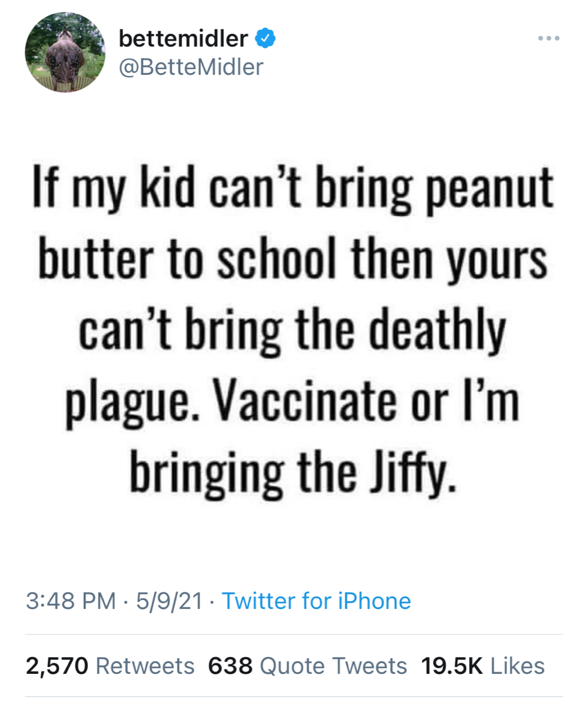Open bettemidler's profile picture

65,52
